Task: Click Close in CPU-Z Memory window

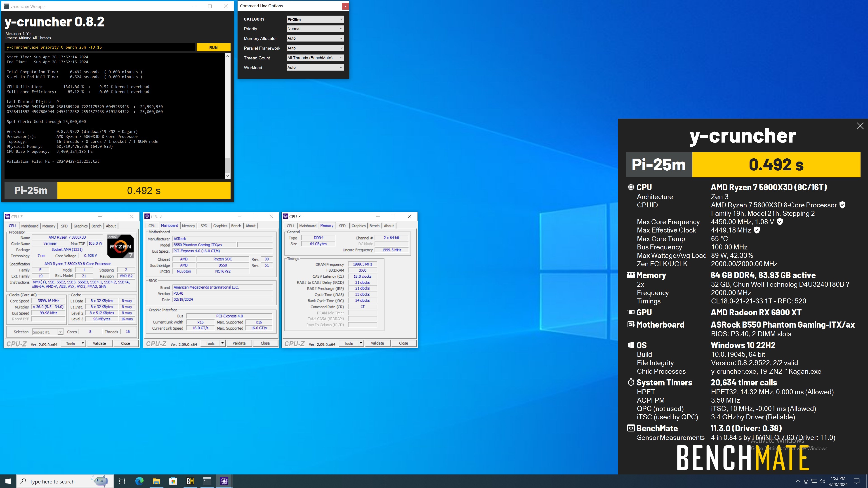Action: (x=403, y=343)
